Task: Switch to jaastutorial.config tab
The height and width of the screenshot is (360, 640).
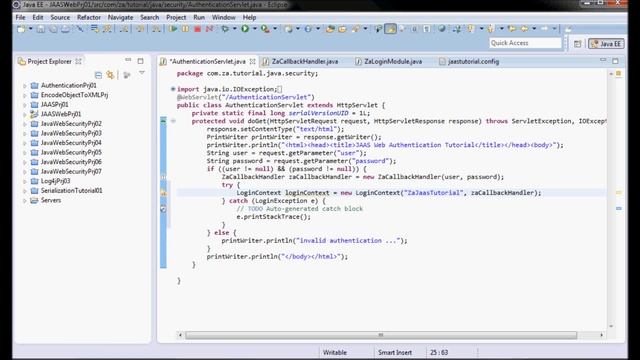Action: (473, 61)
